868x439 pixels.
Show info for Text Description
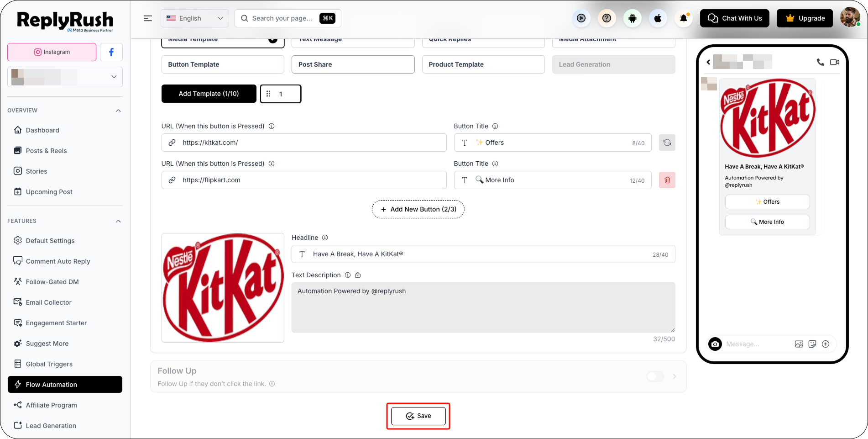click(348, 275)
